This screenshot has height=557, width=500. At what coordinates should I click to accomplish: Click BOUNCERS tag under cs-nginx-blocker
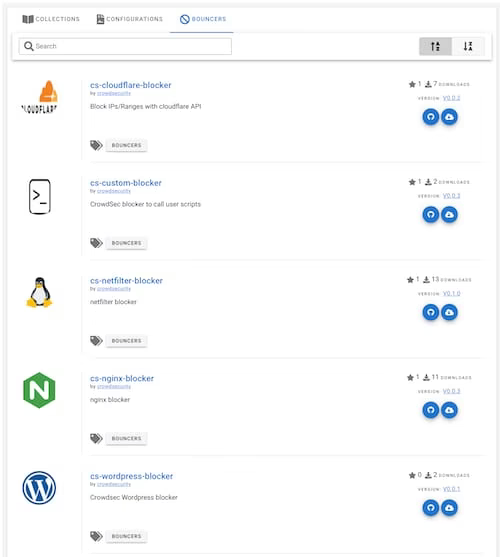[126, 438]
